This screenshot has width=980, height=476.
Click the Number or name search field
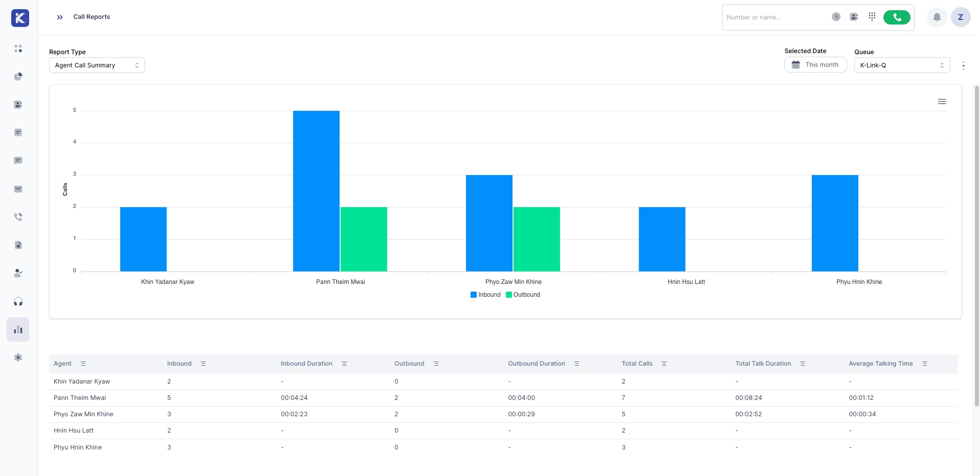coord(774,17)
